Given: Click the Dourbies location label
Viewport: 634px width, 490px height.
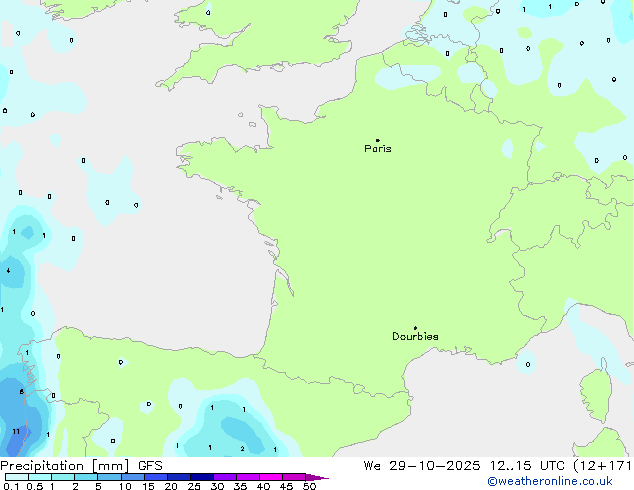Looking at the screenshot, I should [415, 336].
